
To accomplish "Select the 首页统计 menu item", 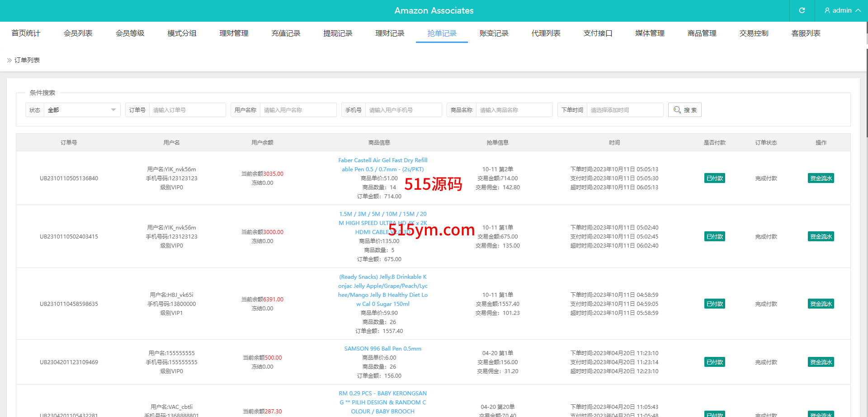I will [x=26, y=33].
